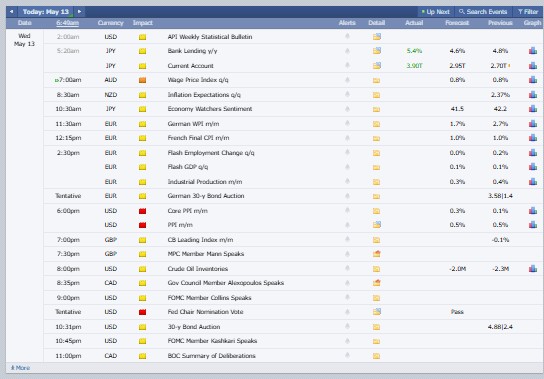Expand More events at bottom

20,368
